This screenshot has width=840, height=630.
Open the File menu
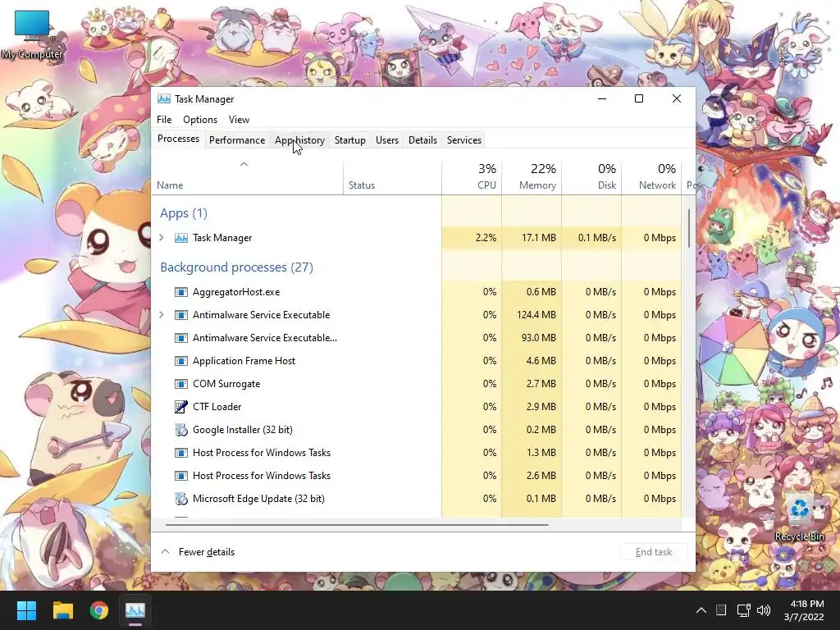[164, 120]
